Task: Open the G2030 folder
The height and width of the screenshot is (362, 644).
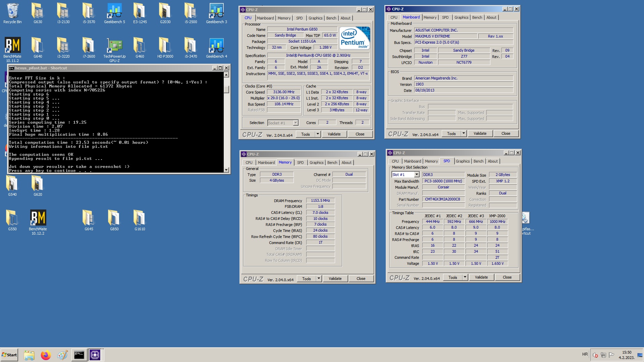Action: click(165, 13)
